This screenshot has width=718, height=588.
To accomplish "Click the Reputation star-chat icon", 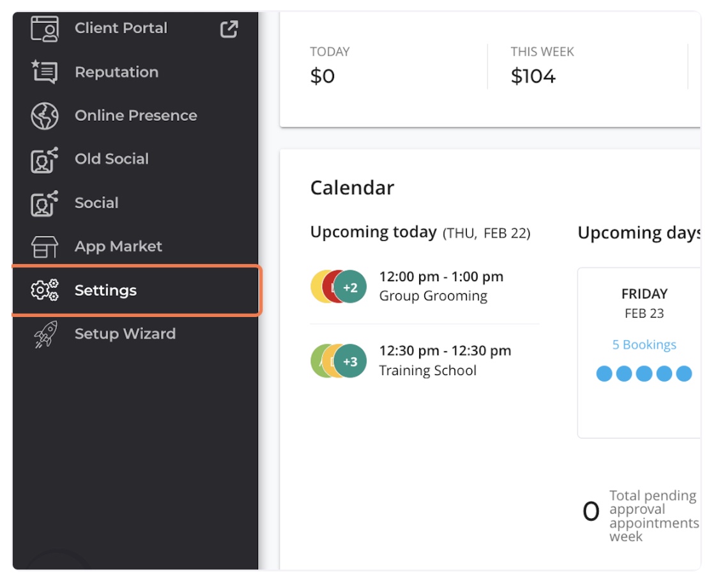I will click(45, 72).
